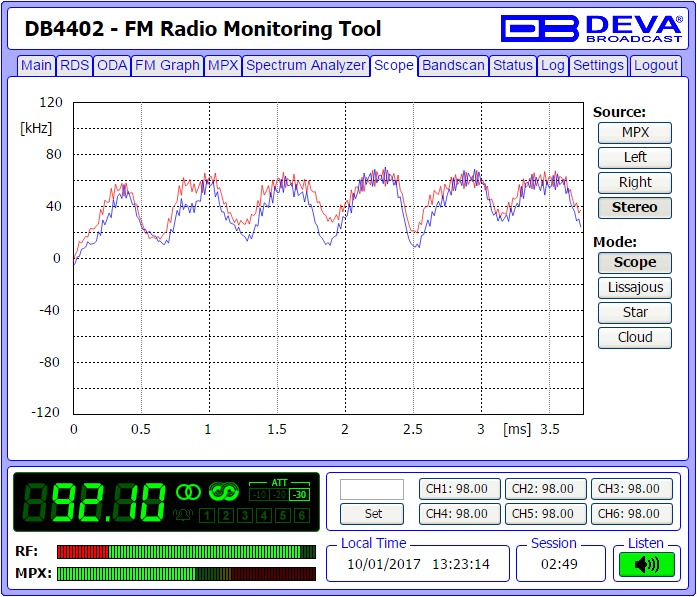The image size is (697, 597).
Task: Click preset indicator number 5
Action: pyautogui.click(x=283, y=515)
